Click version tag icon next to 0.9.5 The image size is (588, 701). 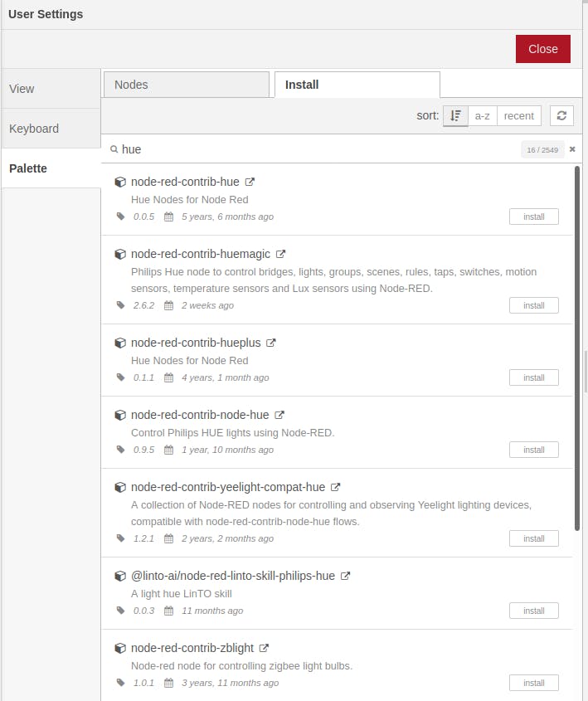[120, 450]
